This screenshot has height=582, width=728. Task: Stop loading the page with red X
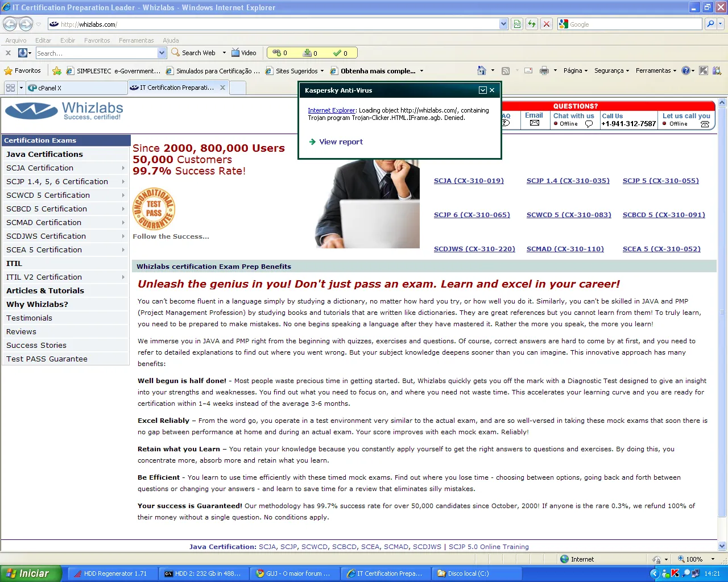point(547,24)
